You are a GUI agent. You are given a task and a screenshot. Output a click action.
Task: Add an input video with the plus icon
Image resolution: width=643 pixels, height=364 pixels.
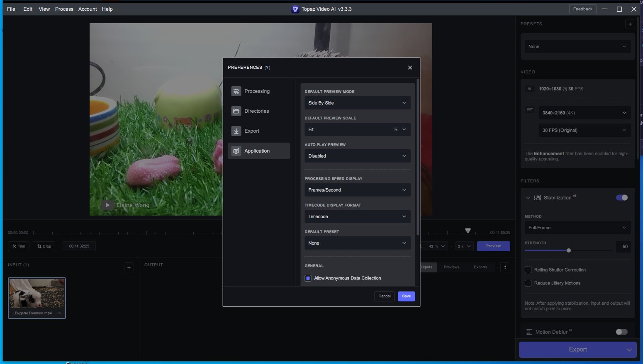(129, 267)
